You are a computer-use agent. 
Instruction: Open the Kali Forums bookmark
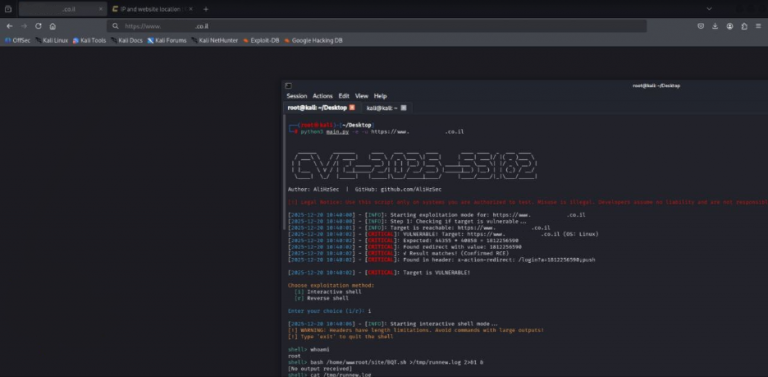(x=167, y=41)
